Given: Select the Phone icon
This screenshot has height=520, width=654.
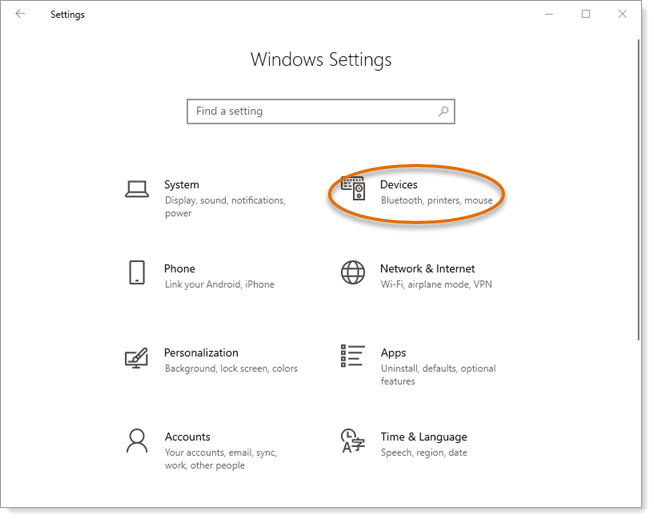Looking at the screenshot, I should [x=137, y=273].
